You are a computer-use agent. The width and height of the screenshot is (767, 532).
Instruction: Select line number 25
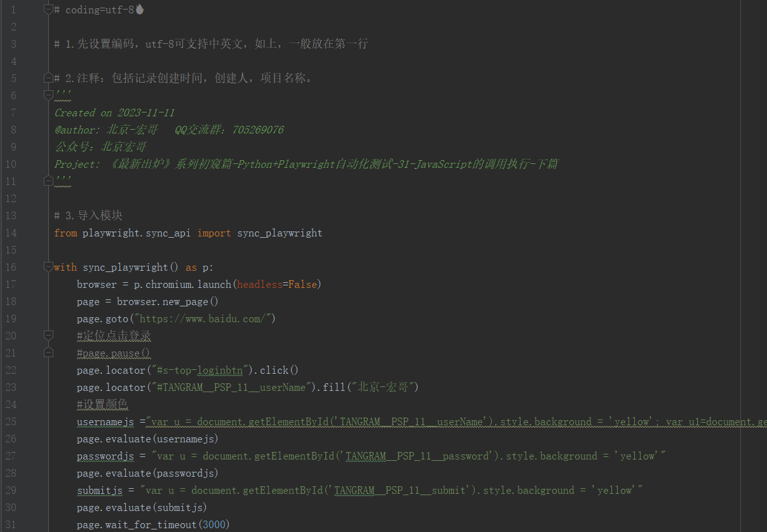[11, 421]
